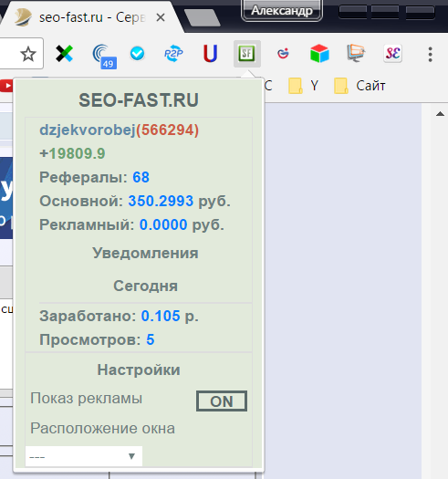
Task: Click the user ID 566294
Action: (168, 130)
